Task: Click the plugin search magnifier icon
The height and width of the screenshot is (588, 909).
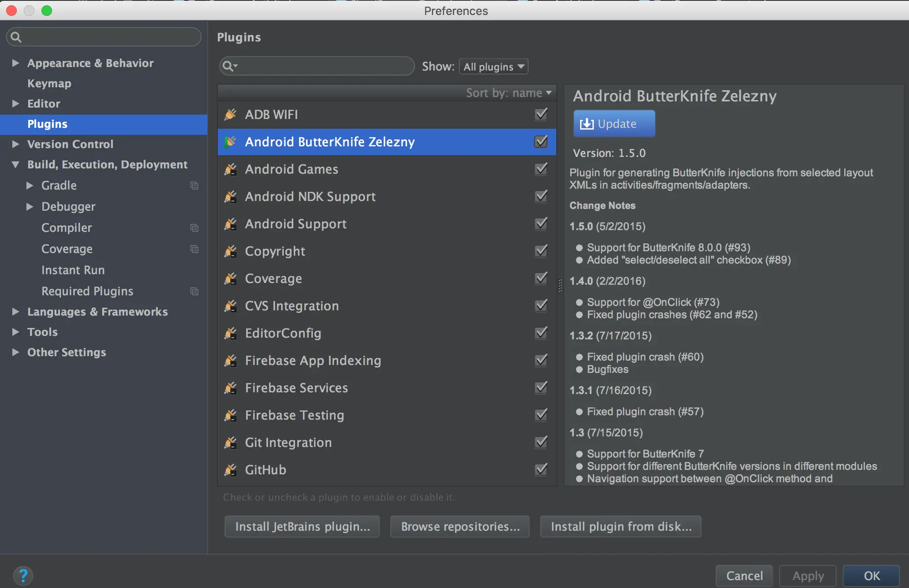Action: click(230, 66)
